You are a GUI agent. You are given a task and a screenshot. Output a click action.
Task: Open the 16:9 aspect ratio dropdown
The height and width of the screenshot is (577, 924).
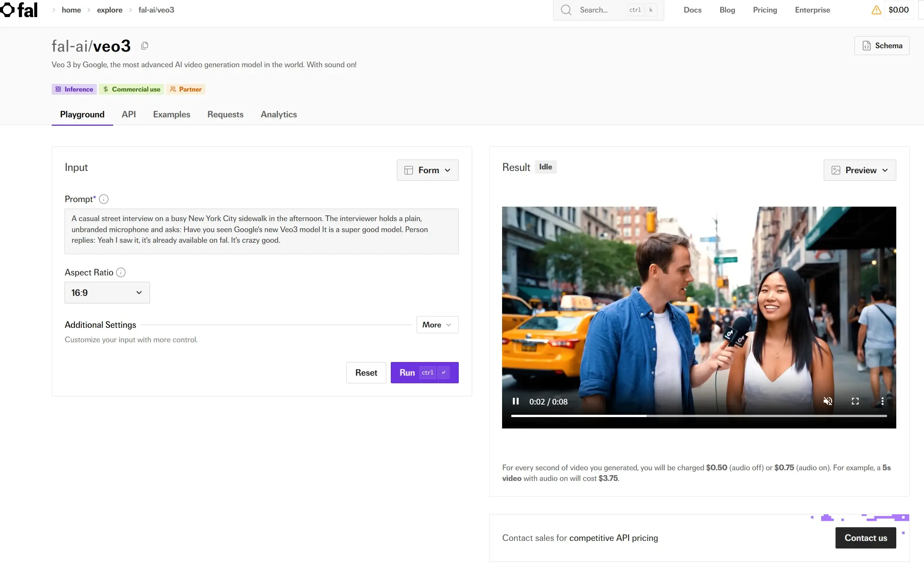[x=107, y=293]
